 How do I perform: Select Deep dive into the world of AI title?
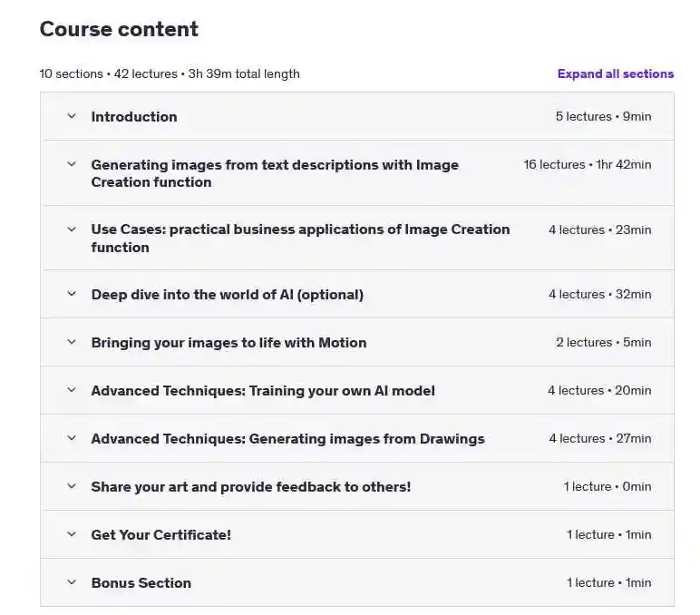[228, 295]
